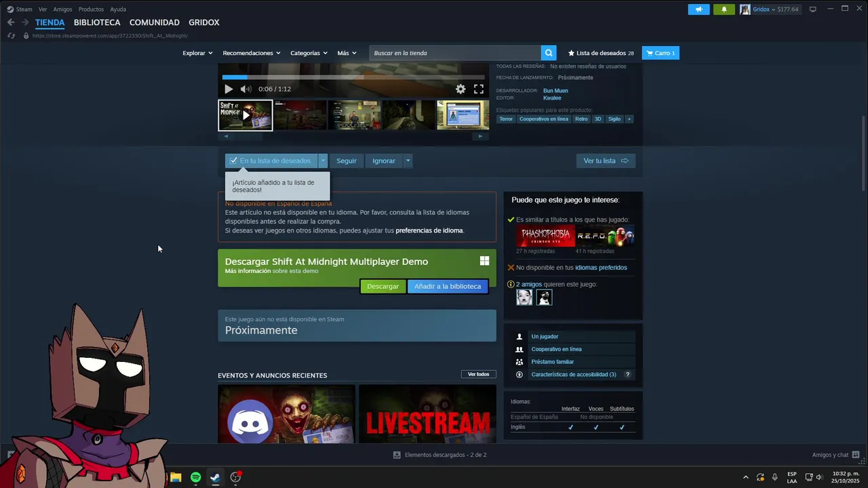Viewport: 868px width, 488px height.
Task: Switch to BIBLIOTECA tab
Action: pos(97,22)
